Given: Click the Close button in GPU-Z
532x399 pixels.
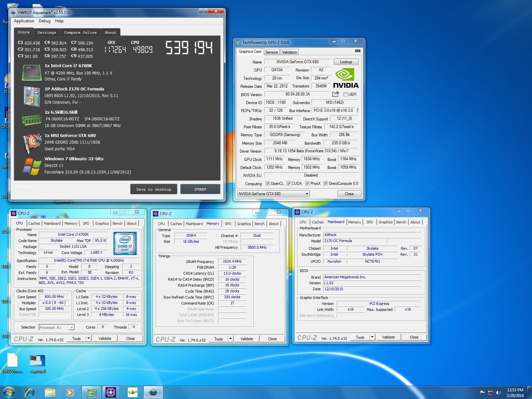Looking at the screenshot, I should coord(349,194).
